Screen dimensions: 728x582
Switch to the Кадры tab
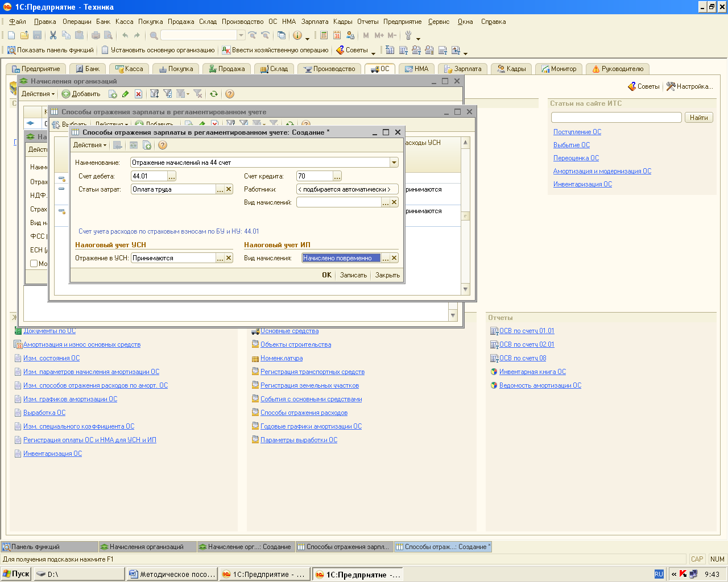click(511, 69)
